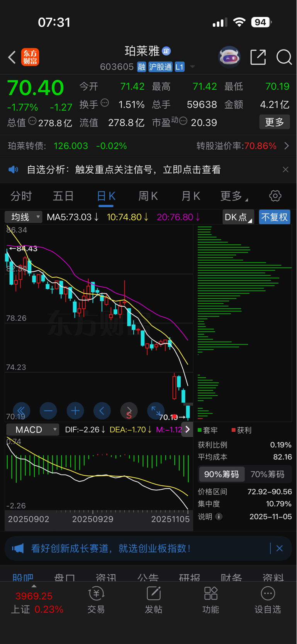Expand MACD values right chevron
The image size is (297, 644).
(x=187, y=429)
